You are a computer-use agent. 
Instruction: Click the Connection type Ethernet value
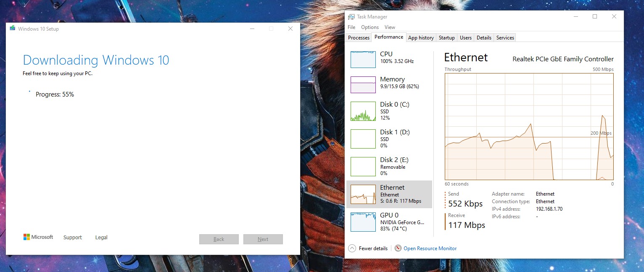click(545, 201)
